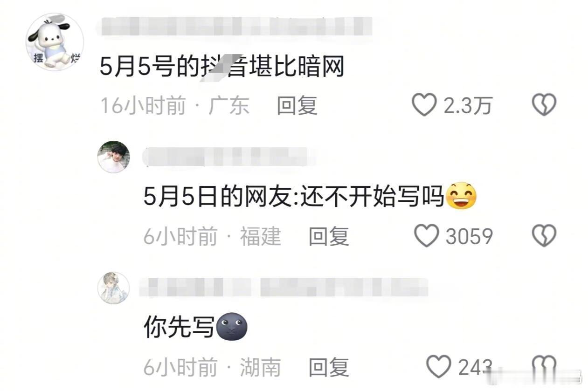Tap the 2.3万 like count

click(x=468, y=106)
